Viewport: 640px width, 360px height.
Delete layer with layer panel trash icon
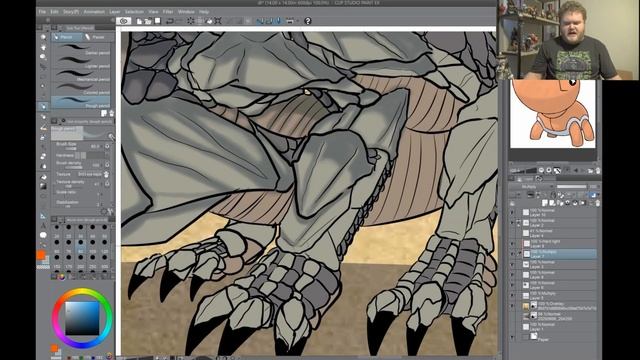[x=598, y=203]
